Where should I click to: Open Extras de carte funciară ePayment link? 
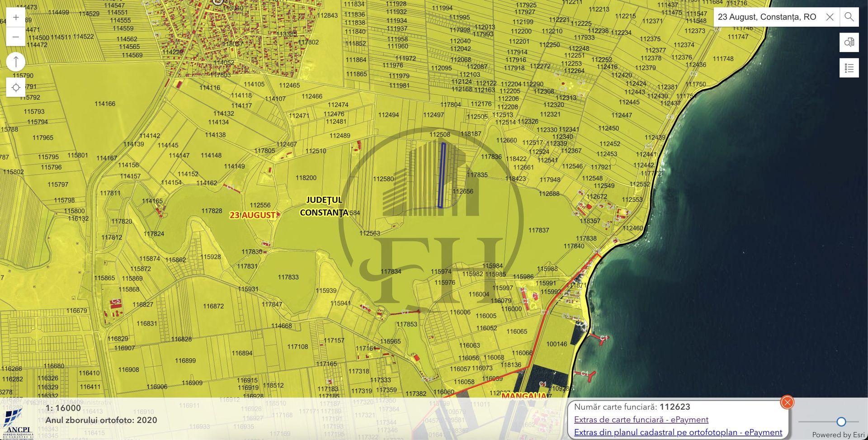(x=641, y=420)
